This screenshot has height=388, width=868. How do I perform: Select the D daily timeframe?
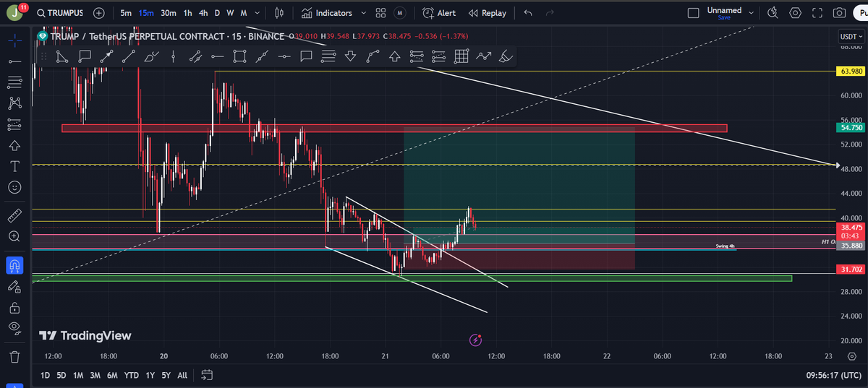click(217, 13)
